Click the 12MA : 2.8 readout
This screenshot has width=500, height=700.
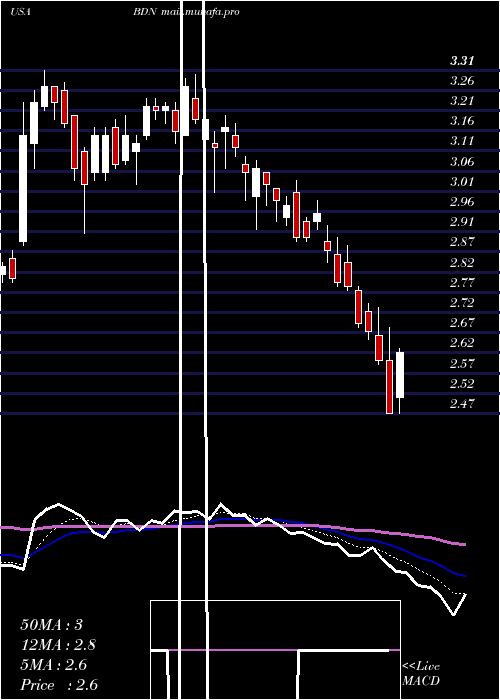pyautogui.click(x=58, y=645)
